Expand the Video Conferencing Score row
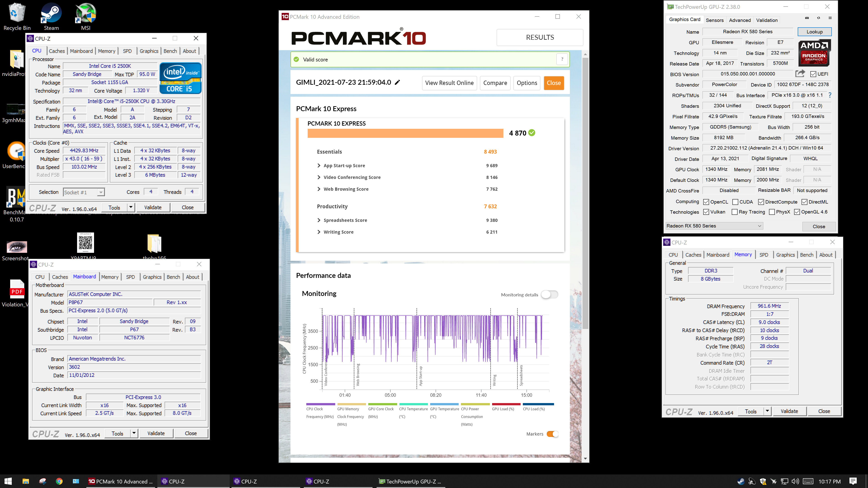The width and height of the screenshot is (868, 488). (x=319, y=177)
